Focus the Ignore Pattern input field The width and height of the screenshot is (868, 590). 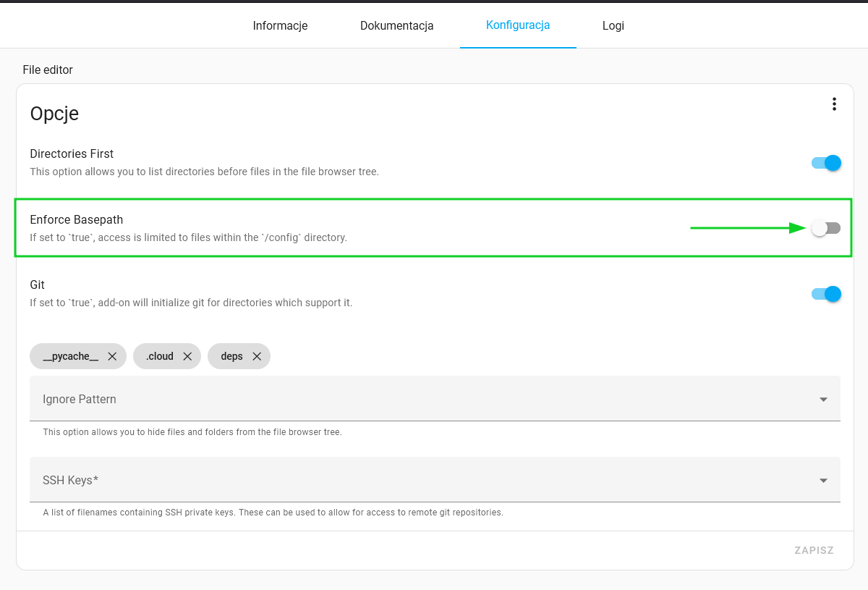[435, 399]
